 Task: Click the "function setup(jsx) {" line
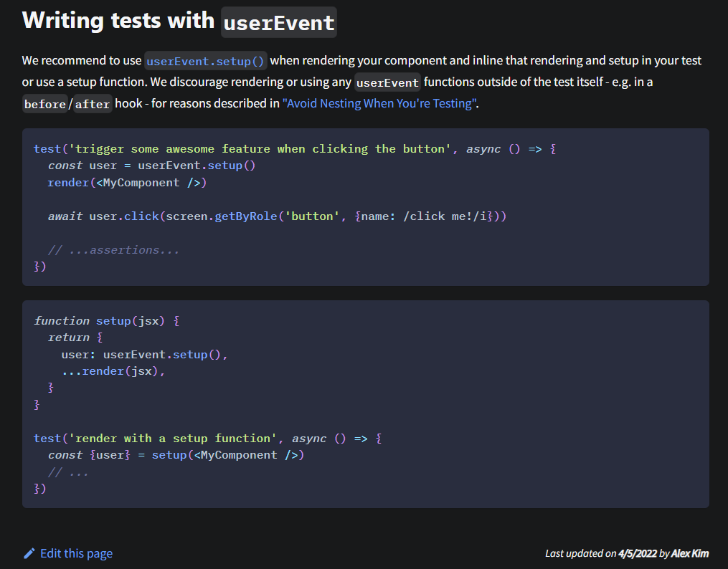tap(106, 321)
